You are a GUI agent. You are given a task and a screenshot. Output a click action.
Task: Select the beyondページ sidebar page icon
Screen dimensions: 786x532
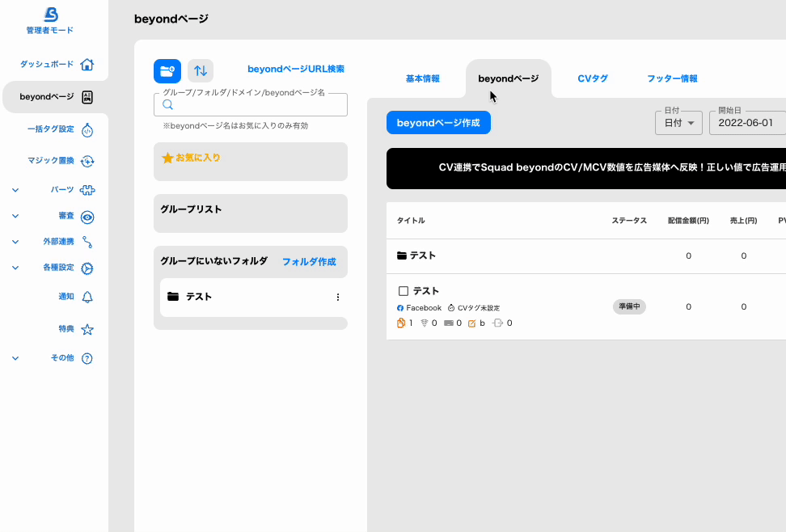pyautogui.click(x=87, y=97)
